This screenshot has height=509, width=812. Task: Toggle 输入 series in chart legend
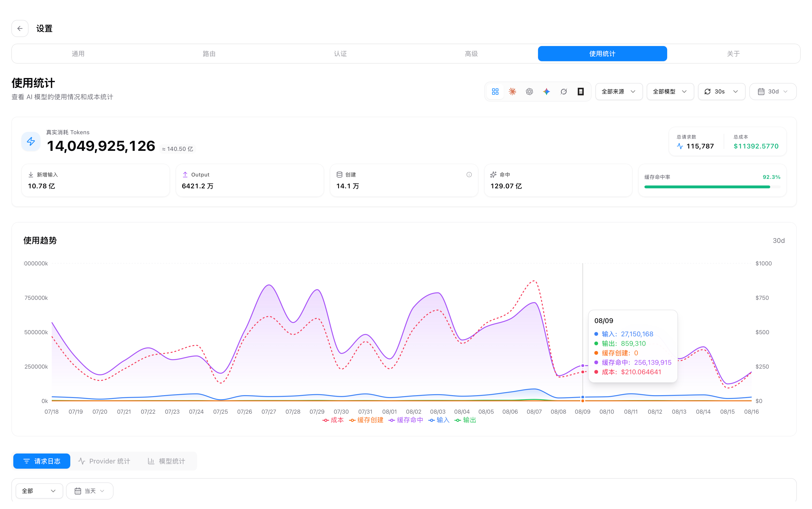tap(439, 420)
